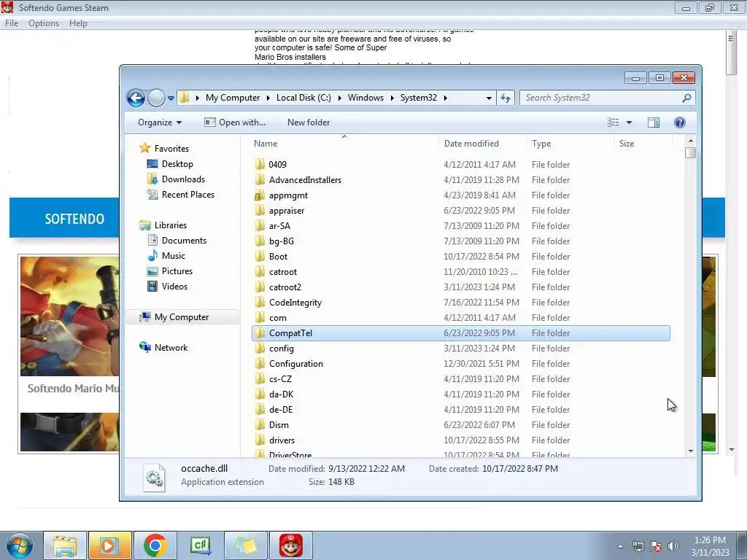Create a New folder

click(x=309, y=122)
